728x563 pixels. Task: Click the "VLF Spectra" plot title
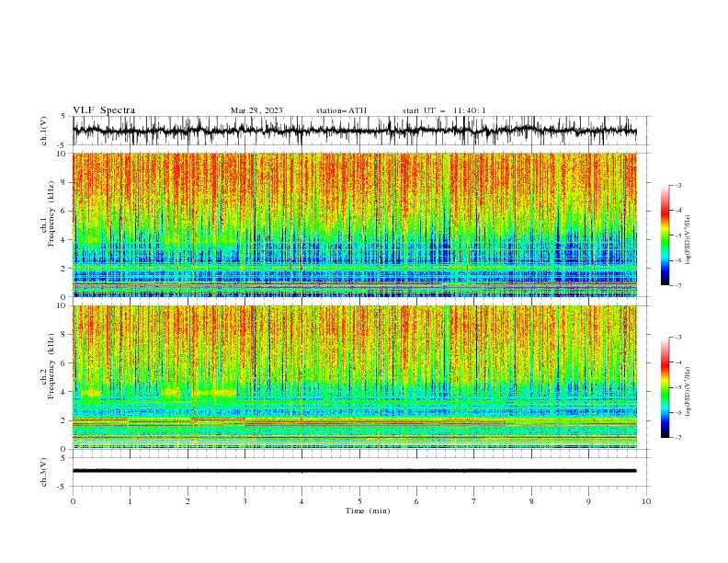coord(104,110)
